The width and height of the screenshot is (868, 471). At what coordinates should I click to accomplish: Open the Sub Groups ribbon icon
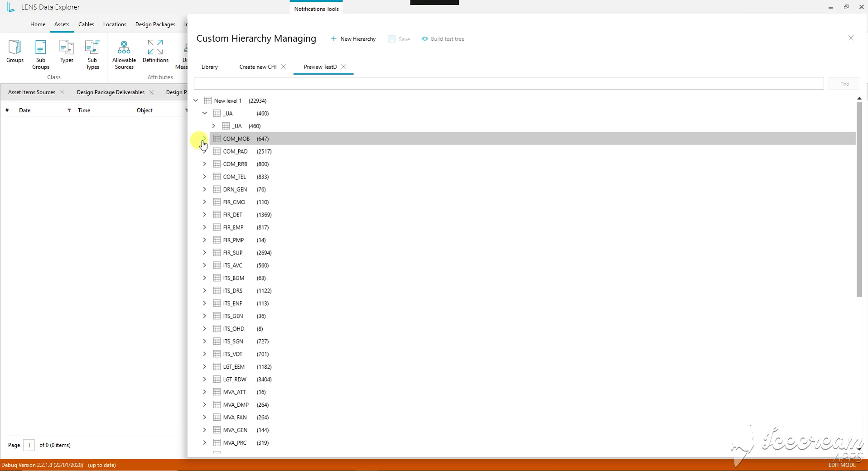click(x=40, y=55)
